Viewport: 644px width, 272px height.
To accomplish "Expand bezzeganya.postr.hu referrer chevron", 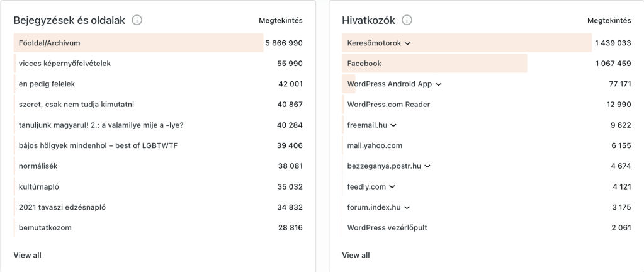I will (427, 166).
